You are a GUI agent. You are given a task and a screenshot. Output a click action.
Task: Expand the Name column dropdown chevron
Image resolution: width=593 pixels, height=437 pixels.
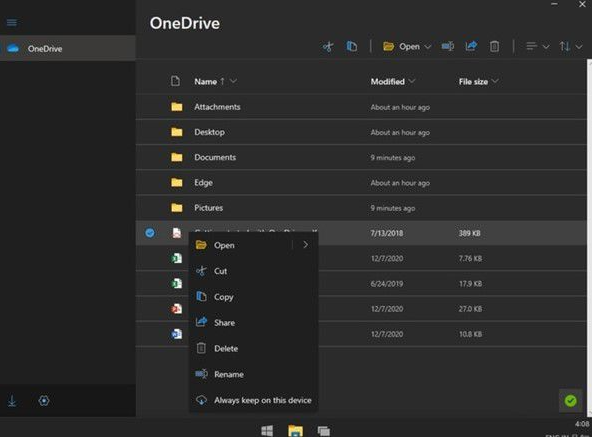point(233,81)
